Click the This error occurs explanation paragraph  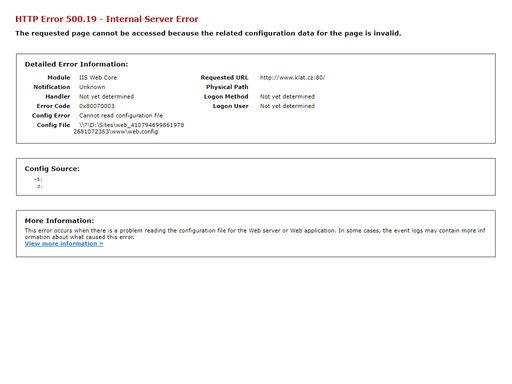pyautogui.click(x=255, y=234)
